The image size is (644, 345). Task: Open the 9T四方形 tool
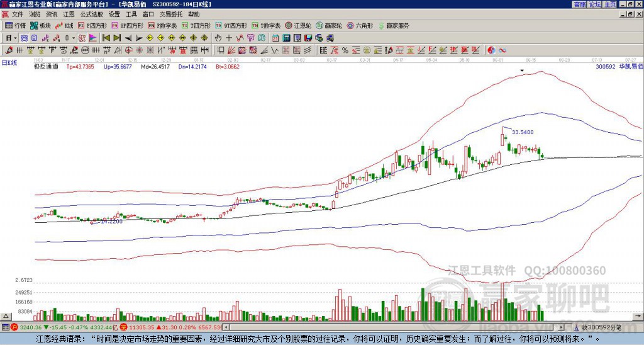[231, 25]
